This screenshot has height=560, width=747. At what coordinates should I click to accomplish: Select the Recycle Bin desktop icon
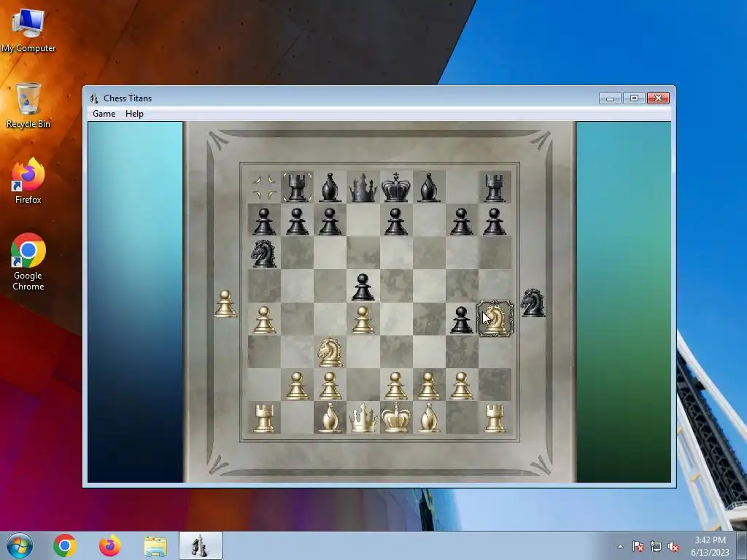(x=28, y=106)
